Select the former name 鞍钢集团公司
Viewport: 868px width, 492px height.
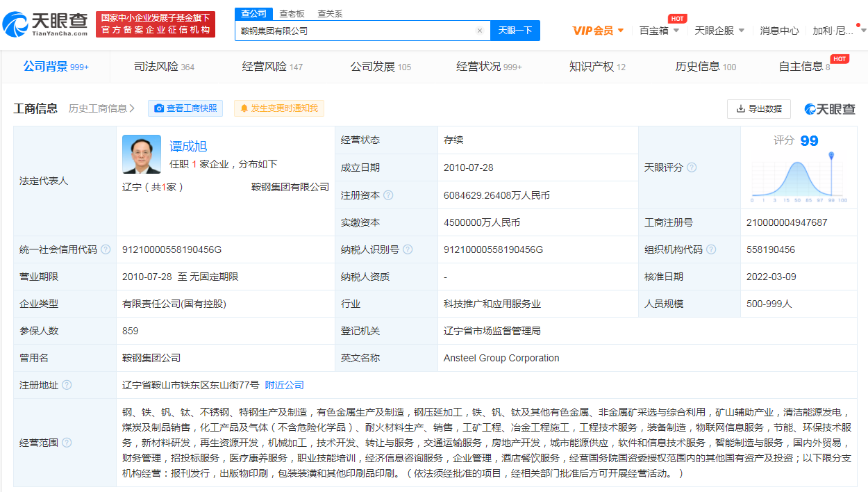[151, 358]
